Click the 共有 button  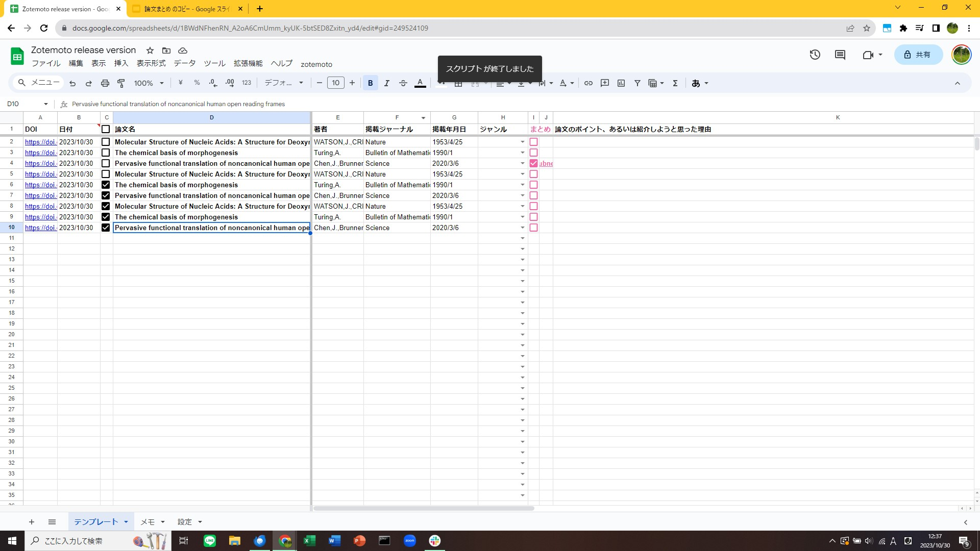pyautogui.click(x=918, y=55)
